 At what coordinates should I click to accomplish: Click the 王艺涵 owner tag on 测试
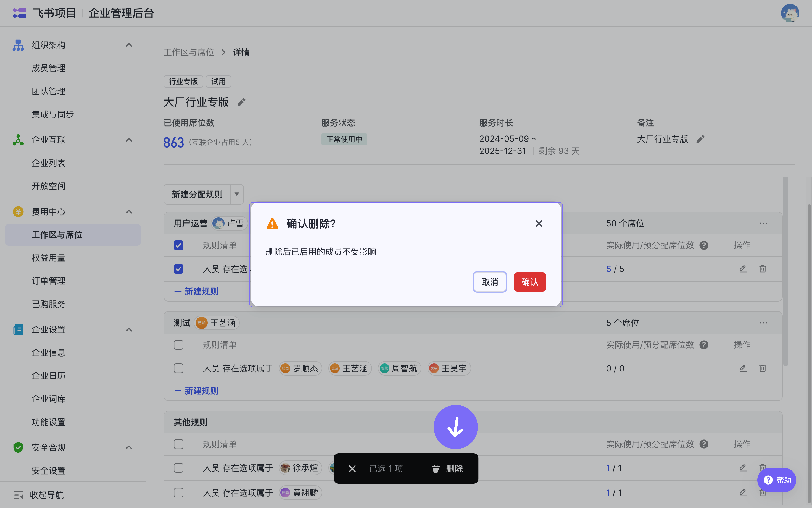pos(217,323)
